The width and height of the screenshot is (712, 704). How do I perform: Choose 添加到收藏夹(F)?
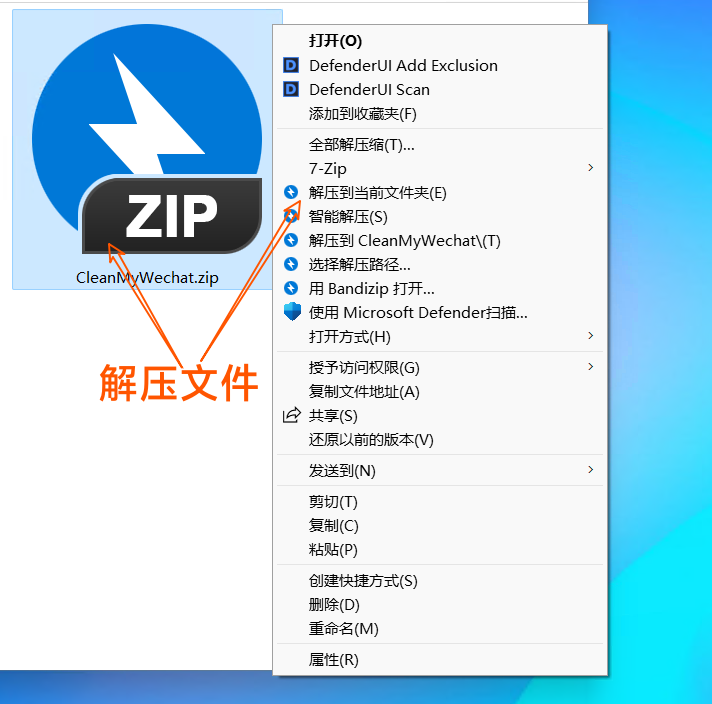(x=440, y=114)
